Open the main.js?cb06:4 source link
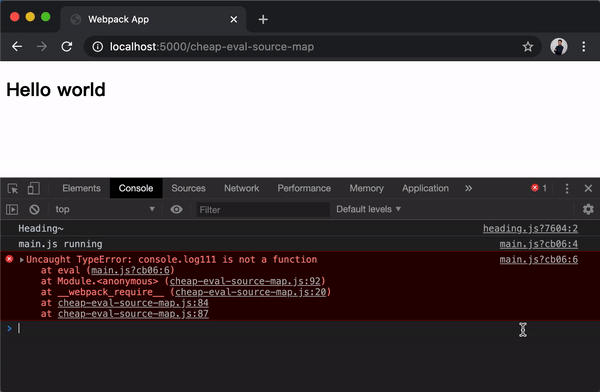The image size is (600, 392). click(538, 244)
